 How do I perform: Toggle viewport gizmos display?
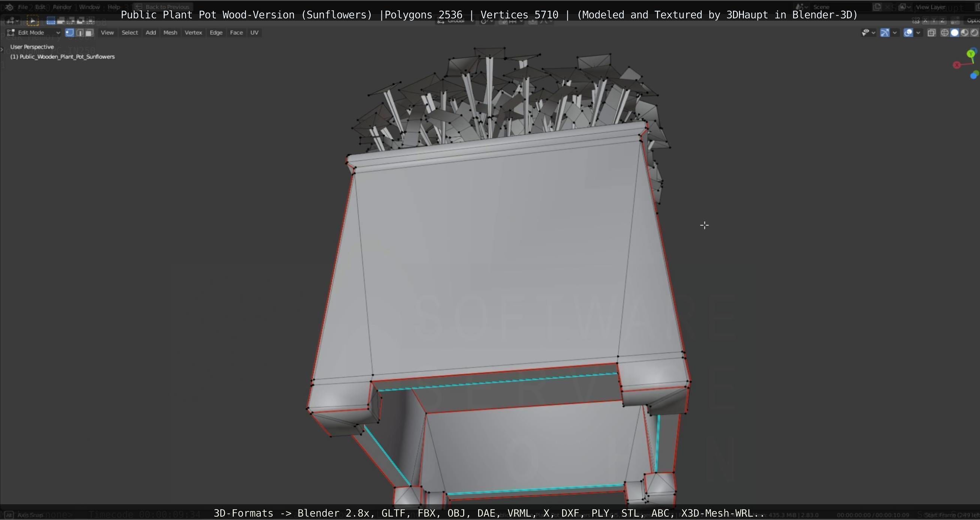[885, 33]
